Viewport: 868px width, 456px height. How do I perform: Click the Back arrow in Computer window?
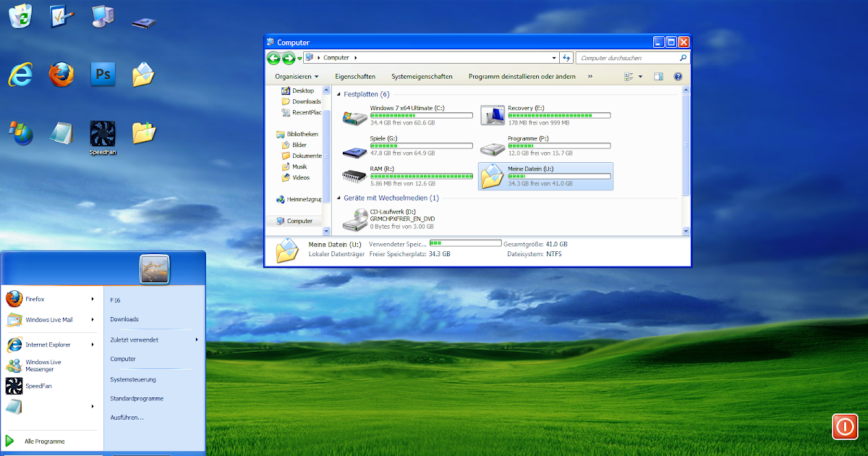click(x=273, y=58)
